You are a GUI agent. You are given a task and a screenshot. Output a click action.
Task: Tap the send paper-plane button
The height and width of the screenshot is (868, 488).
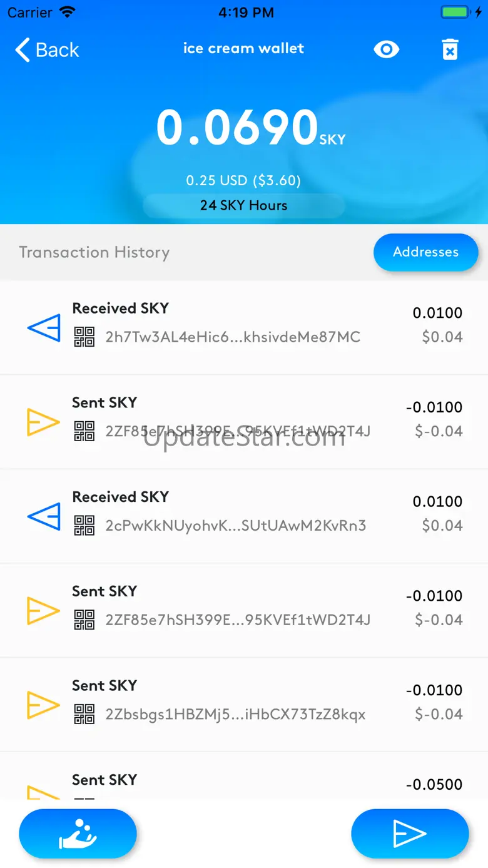point(409,834)
